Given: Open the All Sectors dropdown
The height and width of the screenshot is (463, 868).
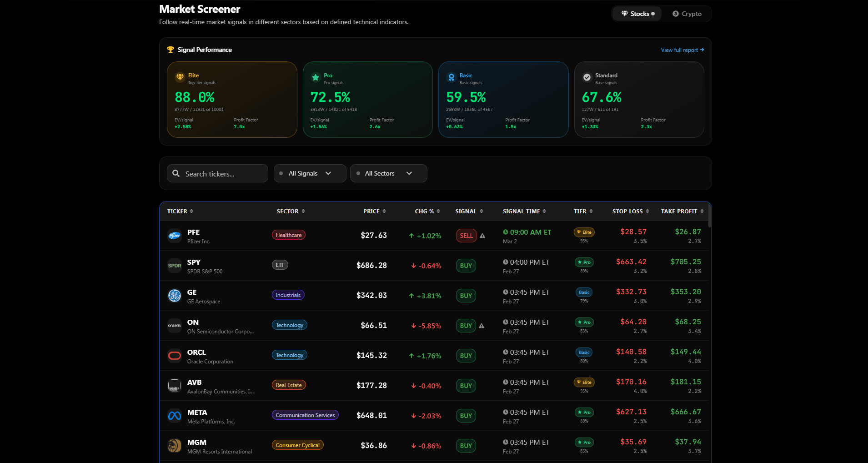Looking at the screenshot, I should [x=388, y=173].
